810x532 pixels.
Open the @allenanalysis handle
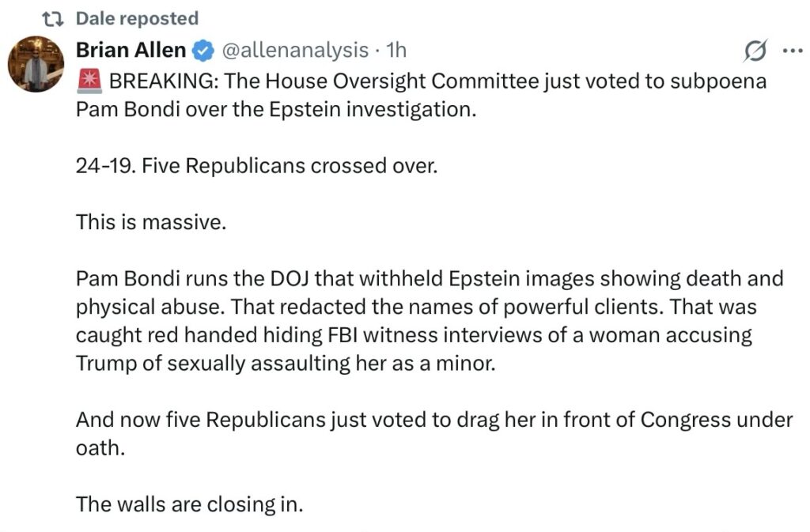coord(295,51)
